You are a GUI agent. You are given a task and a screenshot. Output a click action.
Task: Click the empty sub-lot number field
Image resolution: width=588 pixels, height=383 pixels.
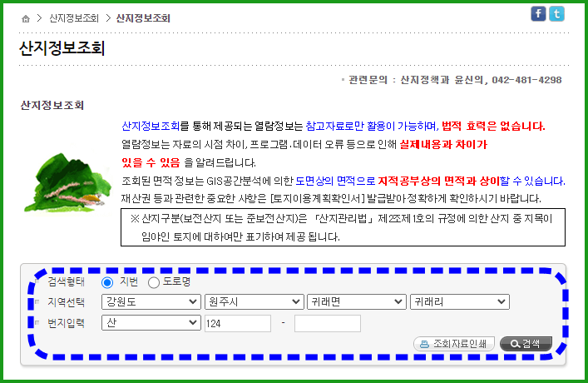pyautogui.click(x=328, y=323)
